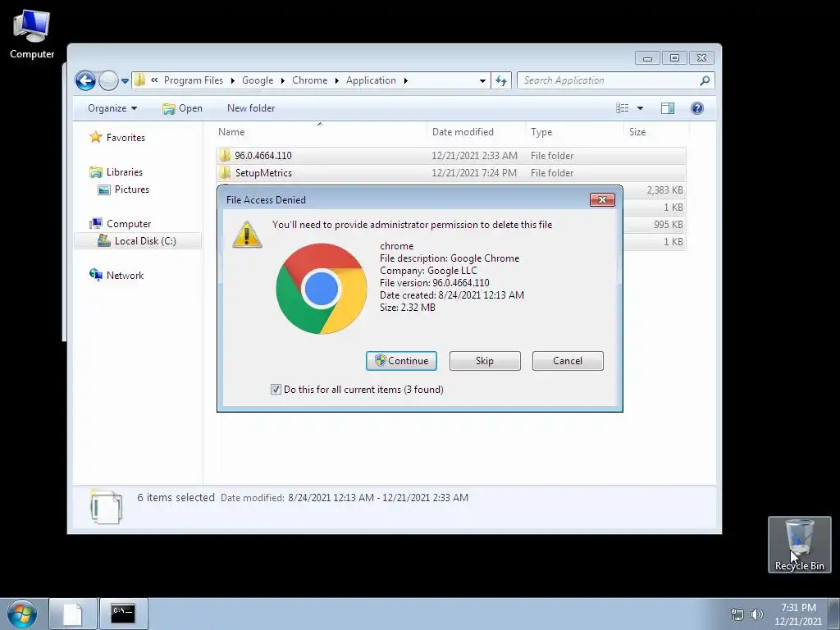Screen dimensions: 840x630
Task: Click the multiple files icon in details pane
Action: coord(106,506)
